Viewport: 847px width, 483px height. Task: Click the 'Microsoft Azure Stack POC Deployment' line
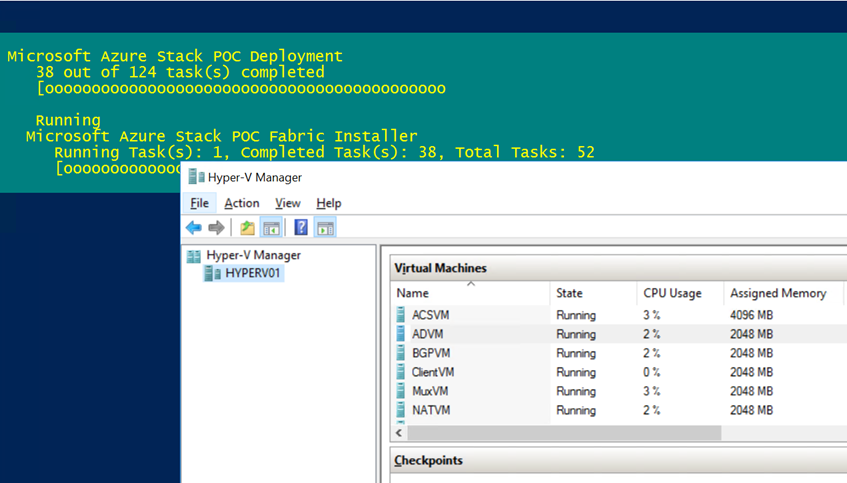(174, 56)
